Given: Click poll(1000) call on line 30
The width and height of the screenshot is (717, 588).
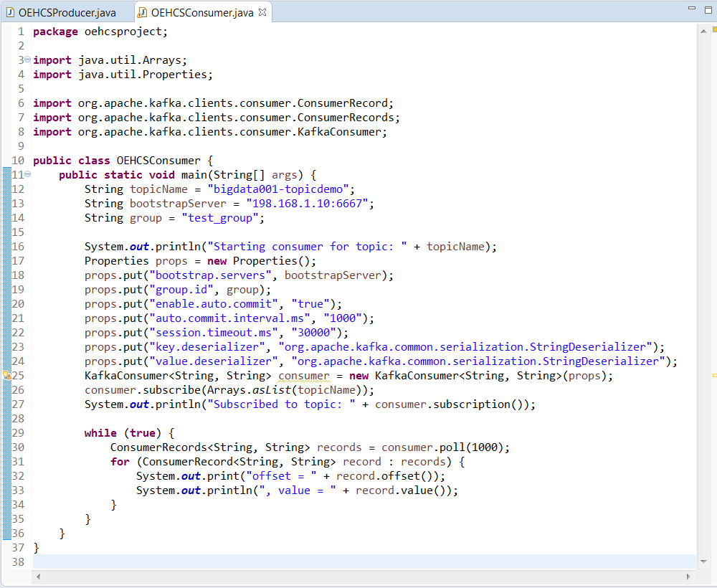Looking at the screenshot, I should coord(470,447).
